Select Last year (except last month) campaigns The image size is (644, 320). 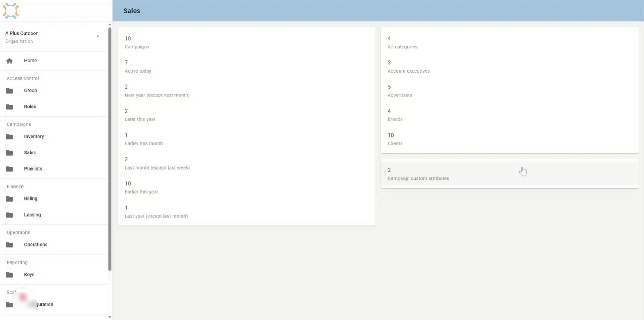[x=247, y=212]
